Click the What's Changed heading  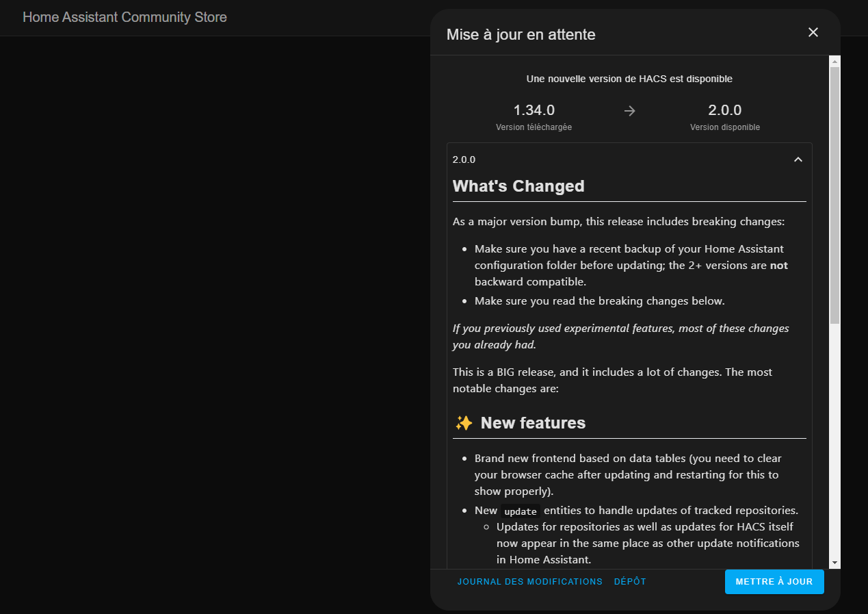(518, 186)
